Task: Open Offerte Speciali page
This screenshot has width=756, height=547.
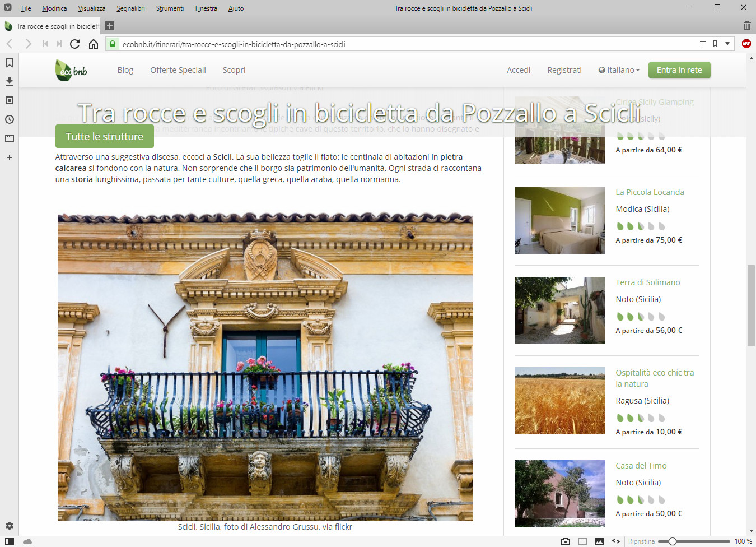Action: (x=178, y=70)
